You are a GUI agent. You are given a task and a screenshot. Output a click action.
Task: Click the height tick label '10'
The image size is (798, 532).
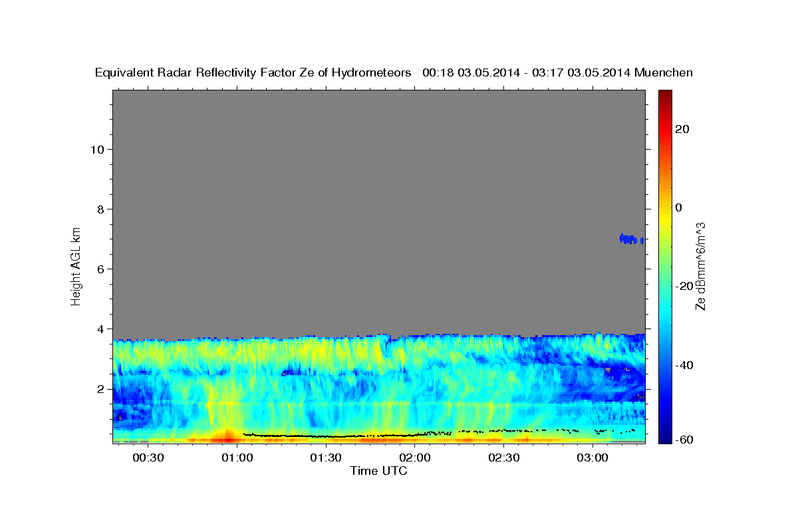point(97,149)
